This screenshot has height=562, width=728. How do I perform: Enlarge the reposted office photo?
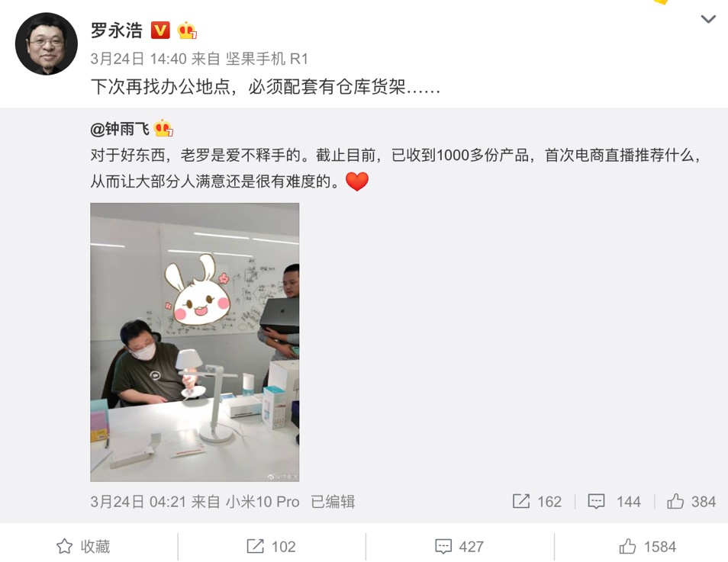coord(195,342)
